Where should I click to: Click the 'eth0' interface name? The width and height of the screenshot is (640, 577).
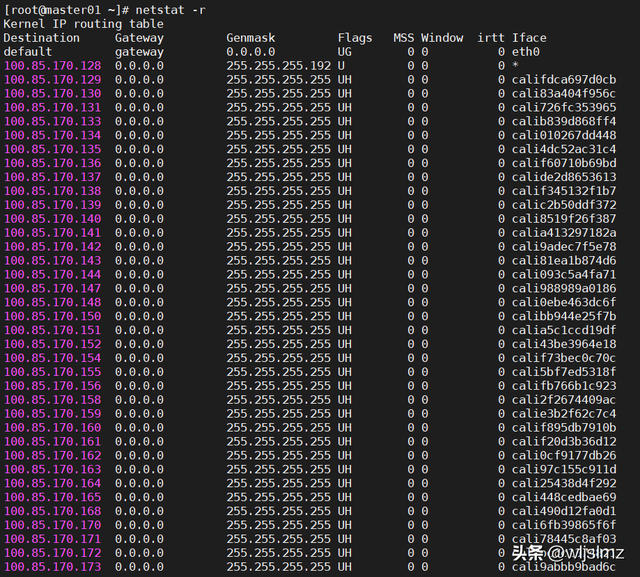[526, 52]
